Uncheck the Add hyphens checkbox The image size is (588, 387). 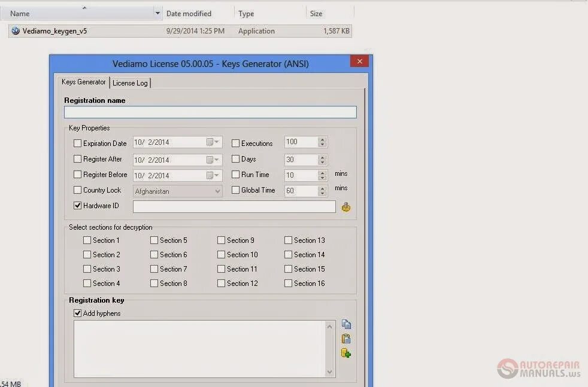[x=78, y=313]
